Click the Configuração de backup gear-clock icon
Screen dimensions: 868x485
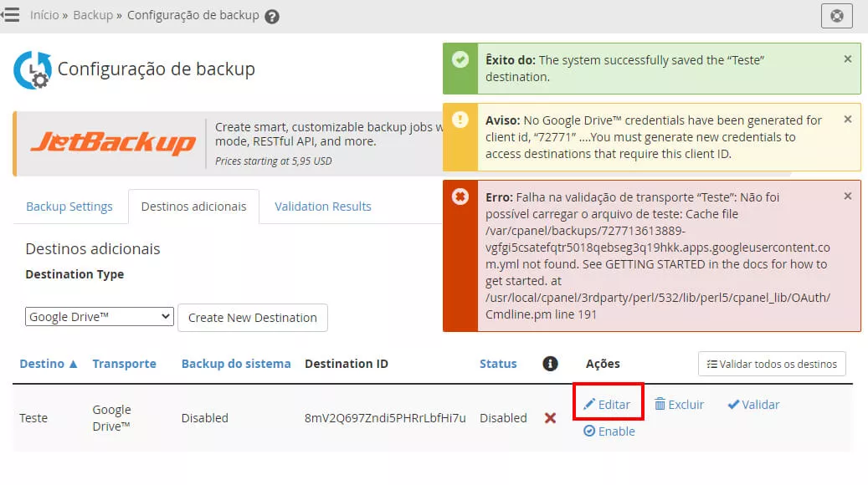click(x=33, y=70)
